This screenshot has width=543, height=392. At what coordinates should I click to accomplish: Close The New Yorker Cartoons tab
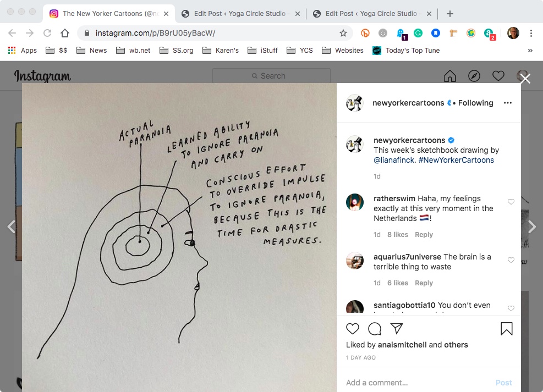coord(166,14)
